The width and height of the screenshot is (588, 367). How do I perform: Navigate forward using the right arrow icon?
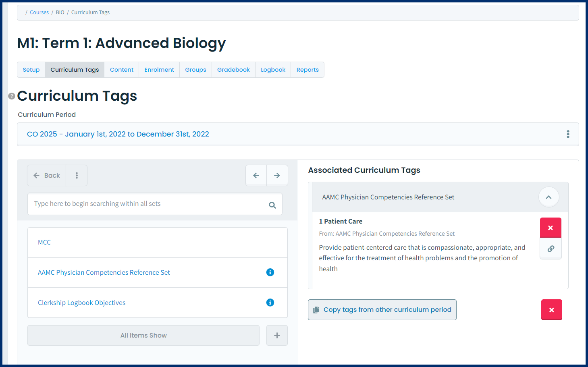pyautogui.click(x=277, y=175)
